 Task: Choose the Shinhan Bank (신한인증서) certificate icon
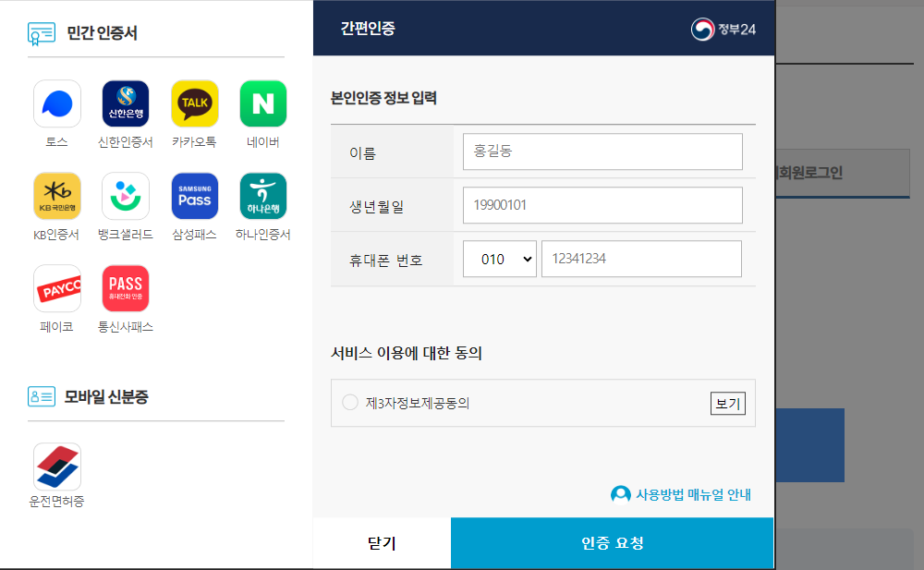[x=126, y=103]
